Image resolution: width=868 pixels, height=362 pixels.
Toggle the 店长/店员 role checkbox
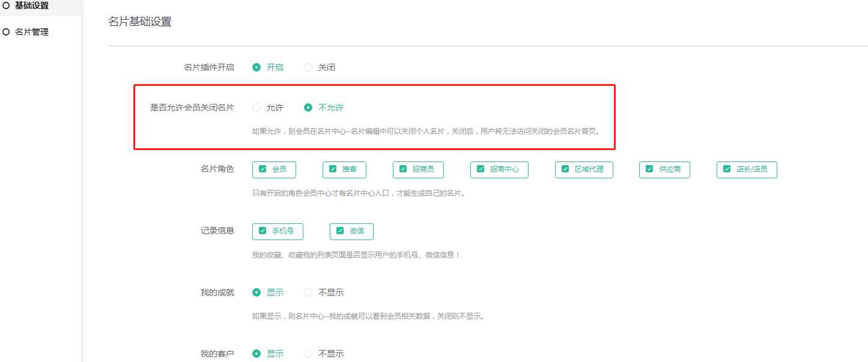[x=727, y=169]
